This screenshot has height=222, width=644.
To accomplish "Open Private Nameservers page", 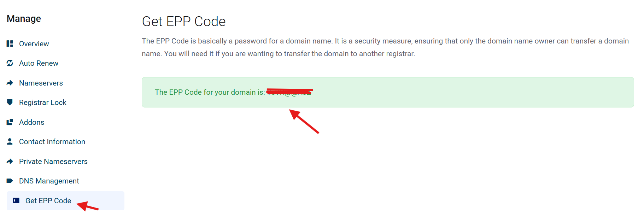I will pyautogui.click(x=53, y=162).
